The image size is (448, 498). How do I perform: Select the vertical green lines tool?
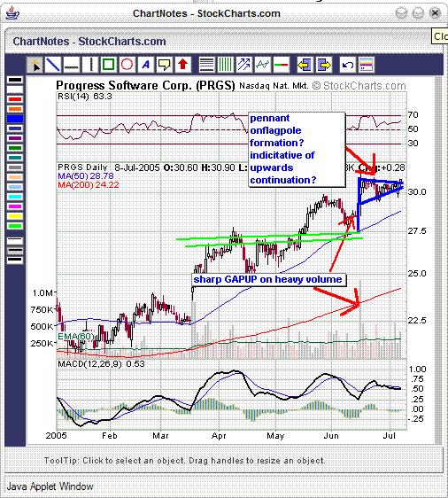(x=225, y=65)
